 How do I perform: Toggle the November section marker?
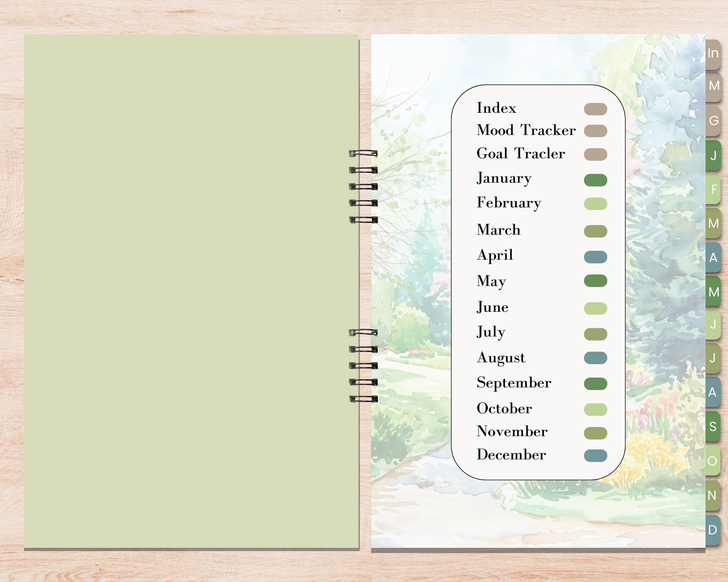(x=713, y=501)
